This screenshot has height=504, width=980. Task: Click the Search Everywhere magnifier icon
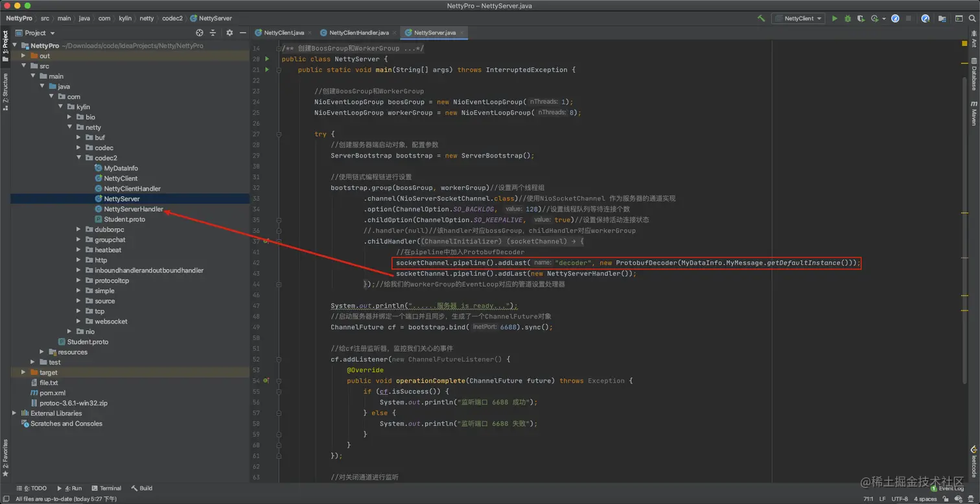click(971, 19)
